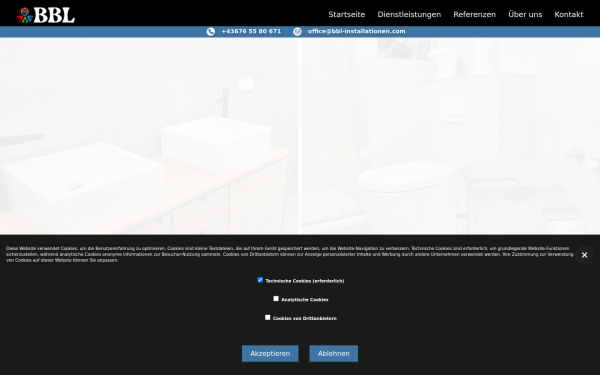
Task: Decline cookies with the Ablehnen button
Action: [x=334, y=354]
